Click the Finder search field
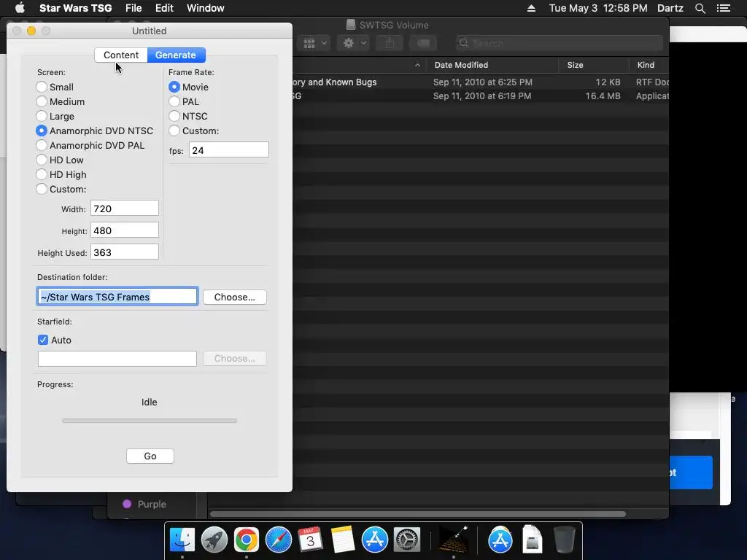The height and width of the screenshot is (560, 747). tap(560, 43)
